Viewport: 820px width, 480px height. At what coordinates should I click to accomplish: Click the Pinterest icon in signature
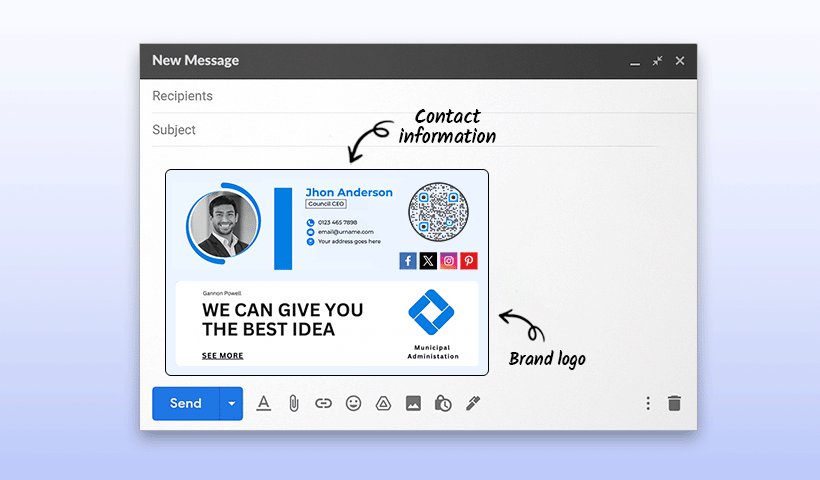[469, 261]
